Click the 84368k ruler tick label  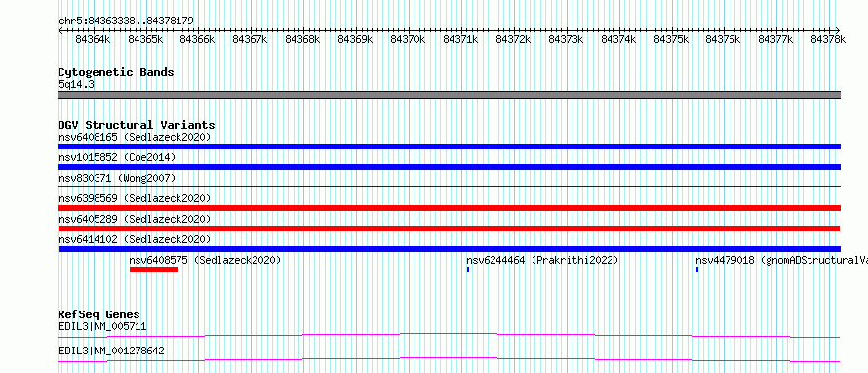(x=302, y=39)
